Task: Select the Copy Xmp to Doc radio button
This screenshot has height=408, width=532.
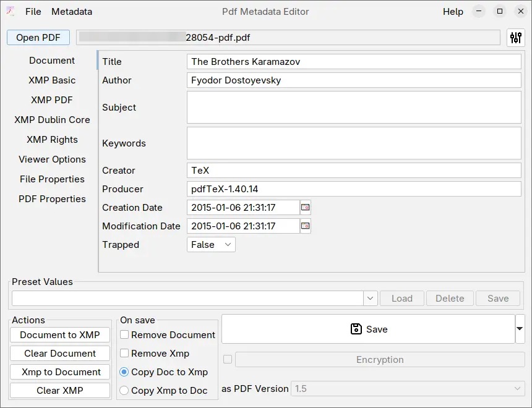Action: (124, 390)
